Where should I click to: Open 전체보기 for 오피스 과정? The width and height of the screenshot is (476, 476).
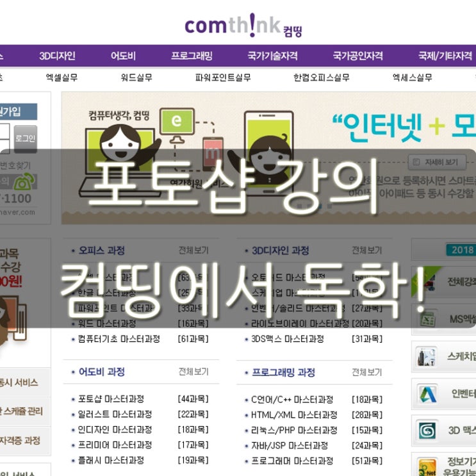pos(193,250)
